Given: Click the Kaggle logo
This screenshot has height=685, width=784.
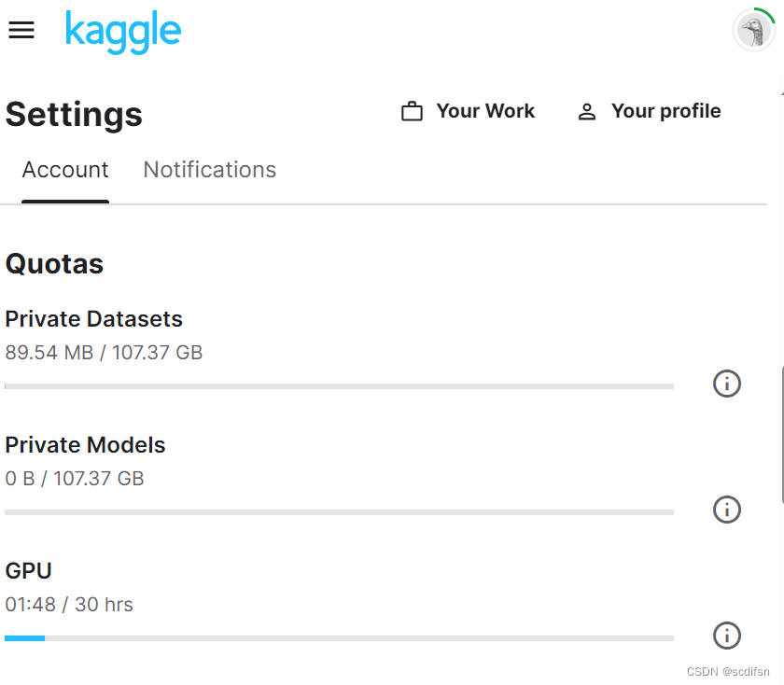Looking at the screenshot, I should 123,31.
